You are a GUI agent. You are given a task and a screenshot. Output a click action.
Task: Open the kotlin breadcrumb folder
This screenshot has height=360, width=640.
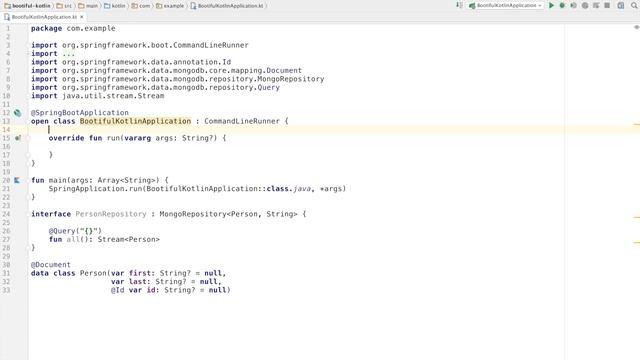[115, 6]
